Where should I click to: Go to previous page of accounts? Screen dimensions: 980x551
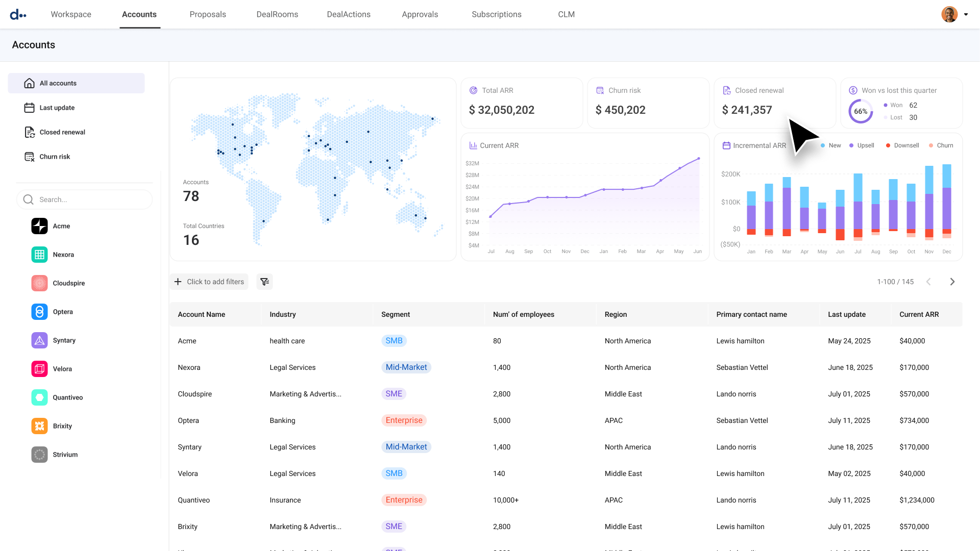(x=928, y=282)
